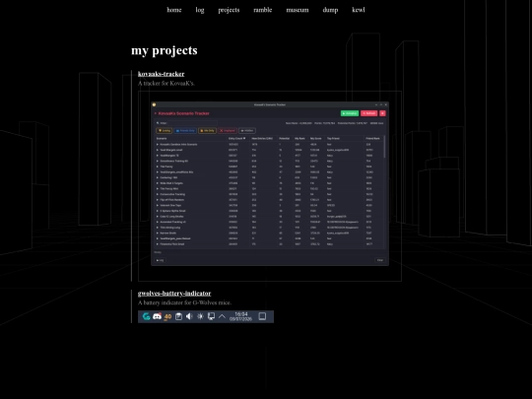Click 'A battery indicator for G-Wolves mice.' text

click(x=184, y=302)
